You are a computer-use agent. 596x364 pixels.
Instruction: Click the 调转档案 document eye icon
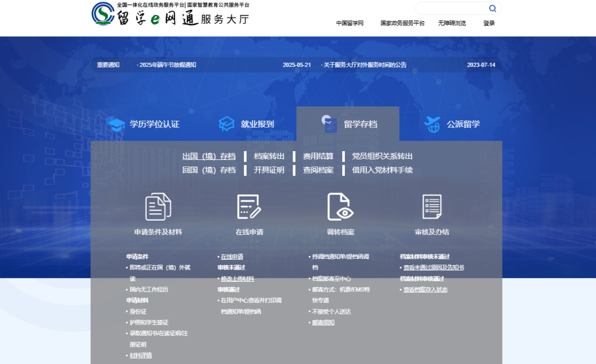[340, 207]
